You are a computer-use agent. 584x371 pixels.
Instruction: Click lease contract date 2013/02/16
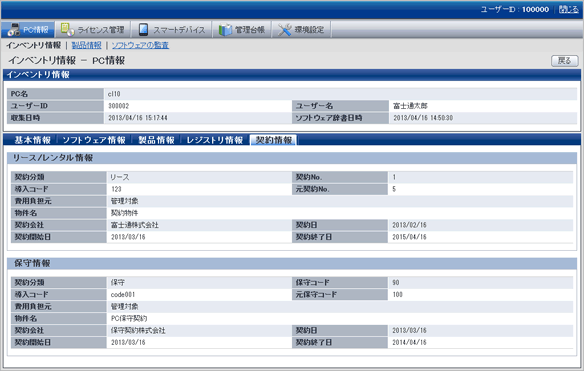pyautogui.click(x=409, y=225)
